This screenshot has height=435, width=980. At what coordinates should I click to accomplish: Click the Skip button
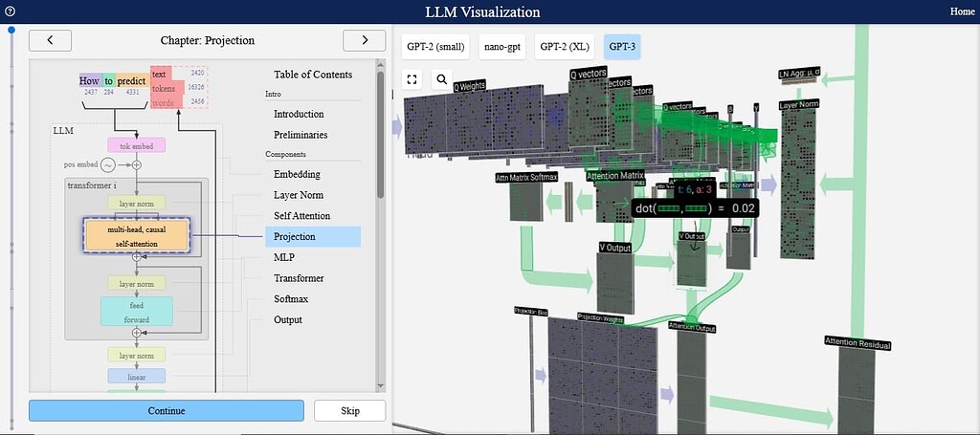349,410
